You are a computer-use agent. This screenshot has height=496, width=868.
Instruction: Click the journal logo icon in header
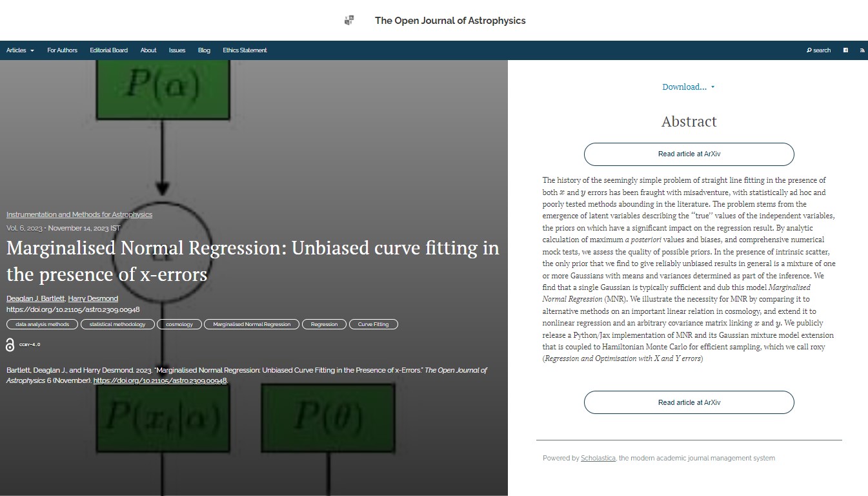point(349,21)
